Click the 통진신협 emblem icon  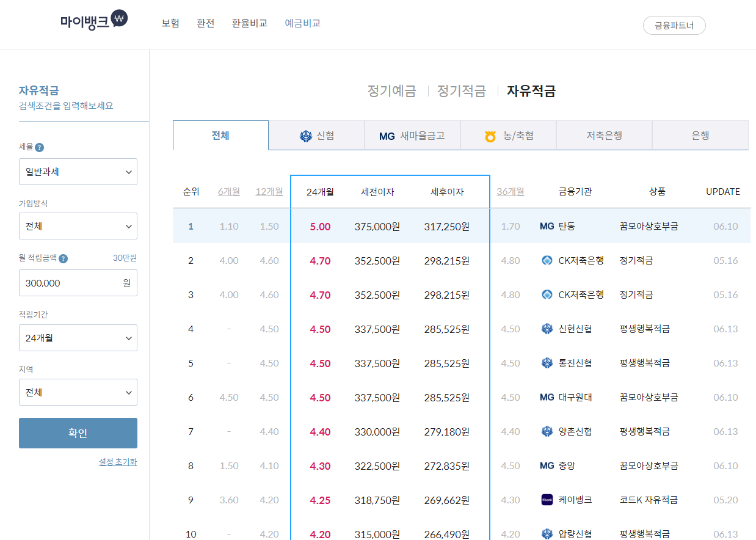tap(547, 363)
